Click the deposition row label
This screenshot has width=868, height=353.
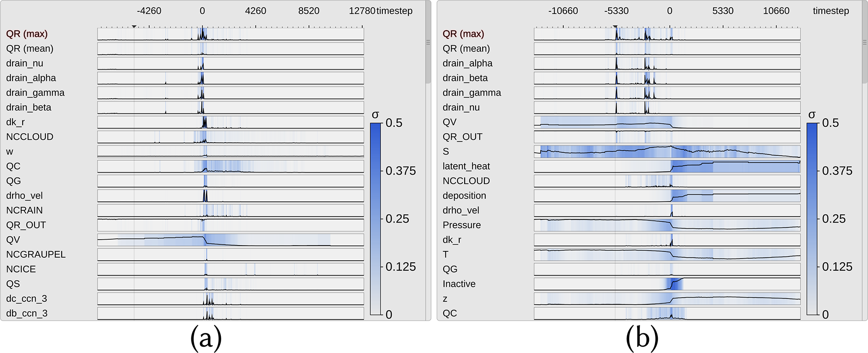(x=464, y=196)
